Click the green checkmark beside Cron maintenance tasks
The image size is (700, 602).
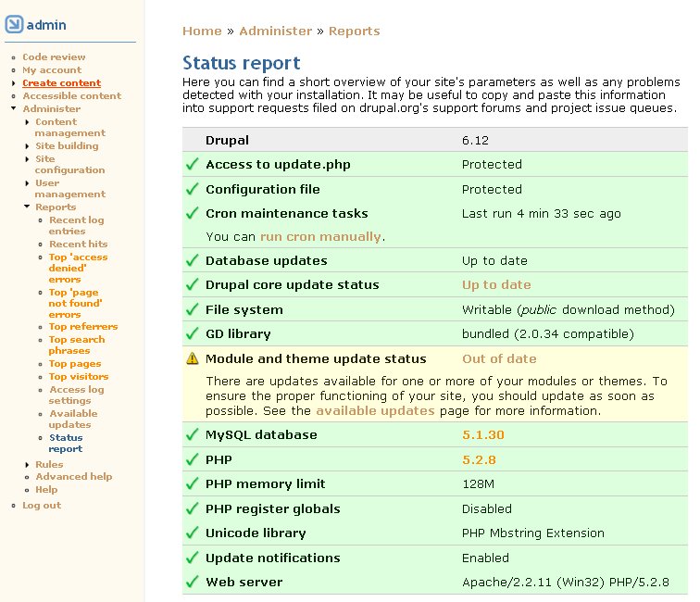pyautogui.click(x=192, y=214)
